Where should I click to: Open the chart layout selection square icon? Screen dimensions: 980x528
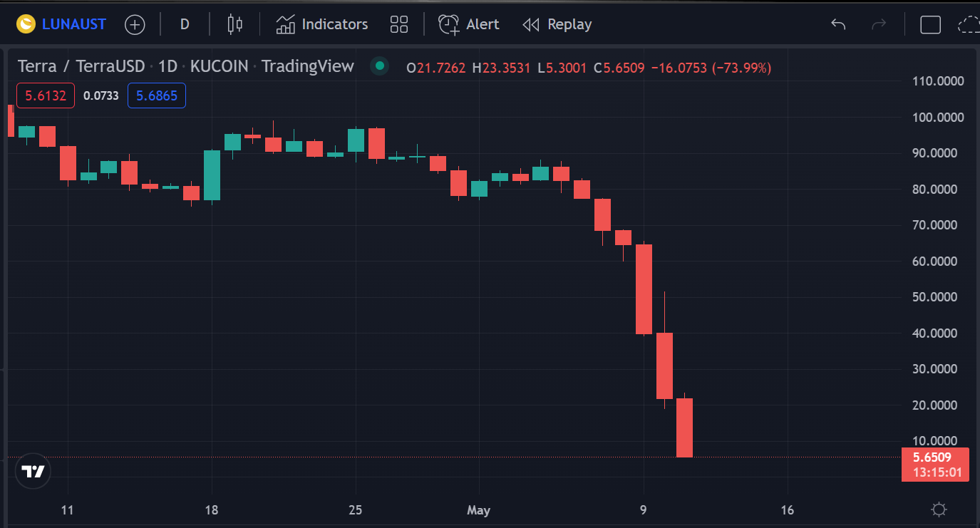coord(930,25)
